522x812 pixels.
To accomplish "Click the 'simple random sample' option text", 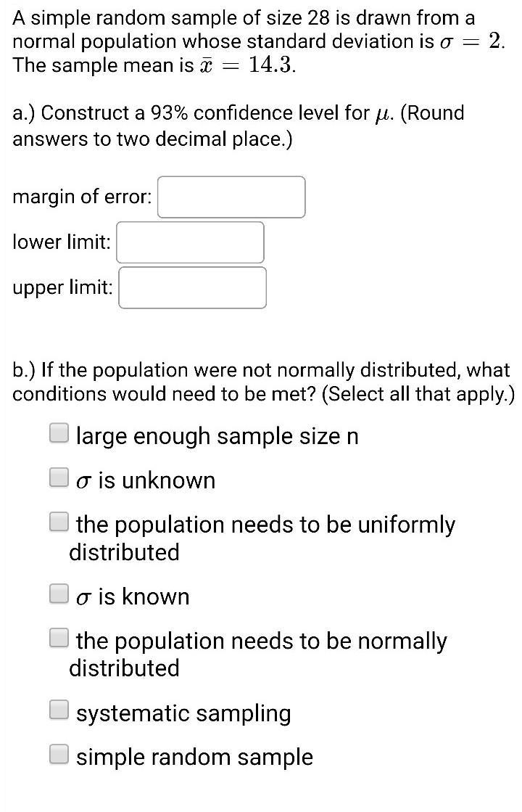I will (x=194, y=758).
